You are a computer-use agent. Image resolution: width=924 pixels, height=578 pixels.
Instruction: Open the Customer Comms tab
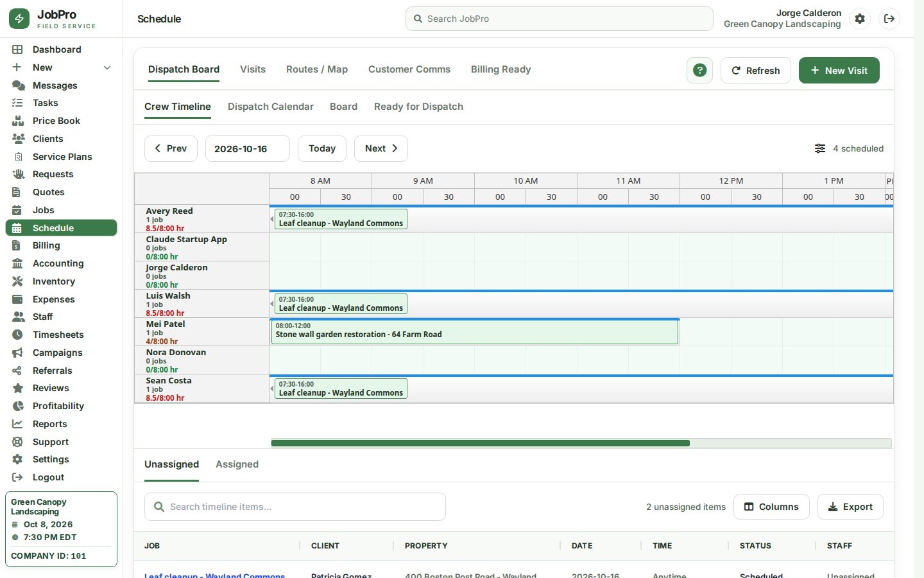pyautogui.click(x=409, y=69)
